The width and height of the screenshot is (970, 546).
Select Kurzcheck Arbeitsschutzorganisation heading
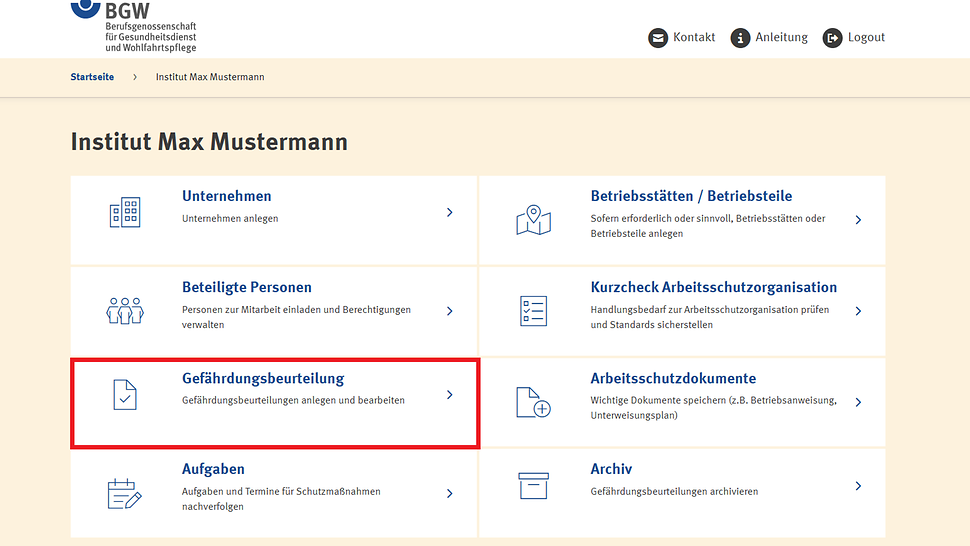point(713,287)
